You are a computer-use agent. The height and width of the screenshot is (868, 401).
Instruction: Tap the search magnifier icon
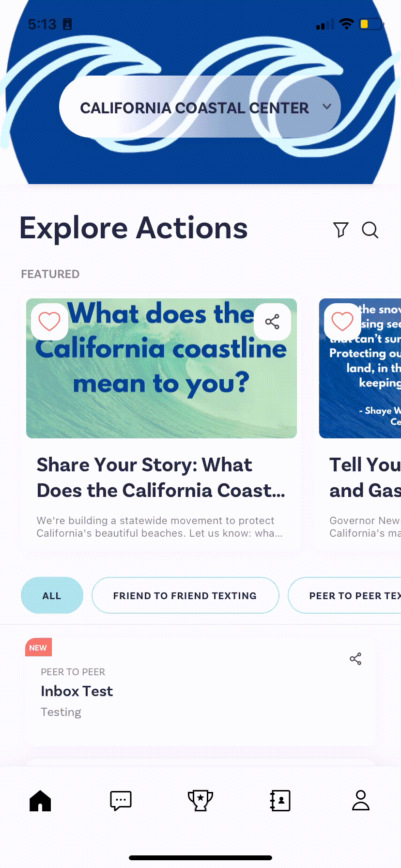(x=370, y=230)
